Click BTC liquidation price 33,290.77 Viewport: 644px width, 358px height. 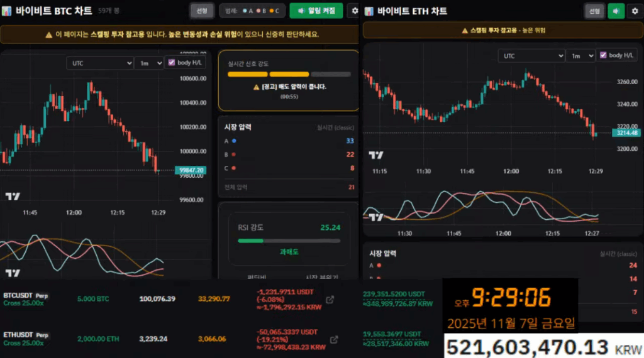point(214,299)
